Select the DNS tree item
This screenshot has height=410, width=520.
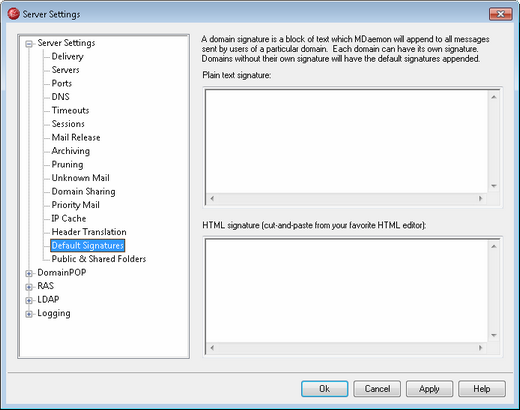(x=60, y=97)
